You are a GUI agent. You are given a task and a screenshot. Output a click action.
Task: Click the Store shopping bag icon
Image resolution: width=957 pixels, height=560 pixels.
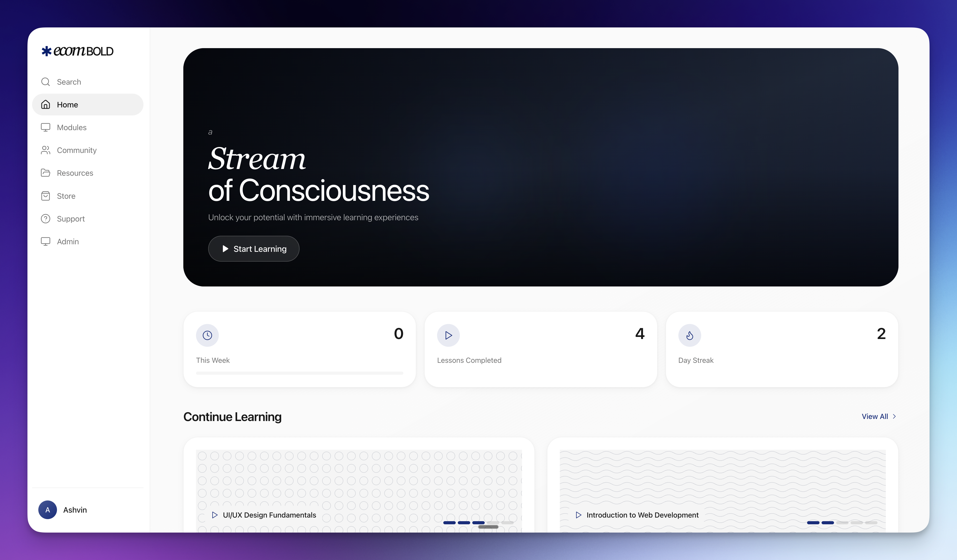[x=46, y=196]
